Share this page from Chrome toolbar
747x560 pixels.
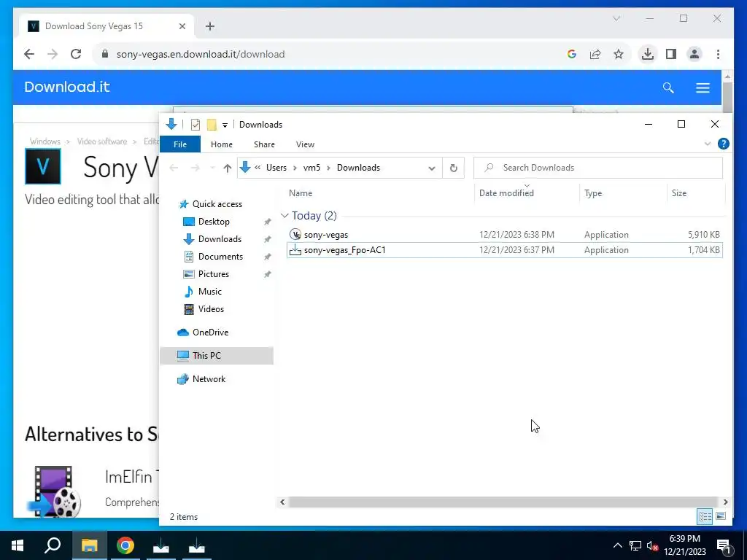coord(595,54)
